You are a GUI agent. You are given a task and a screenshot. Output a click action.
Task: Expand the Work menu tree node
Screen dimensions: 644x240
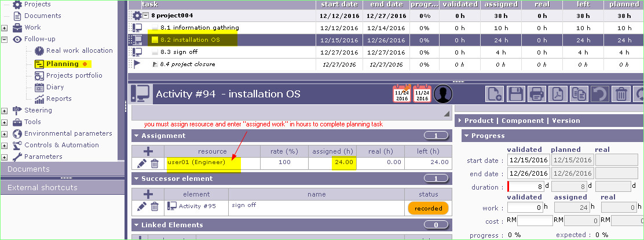[x=5, y=28]
